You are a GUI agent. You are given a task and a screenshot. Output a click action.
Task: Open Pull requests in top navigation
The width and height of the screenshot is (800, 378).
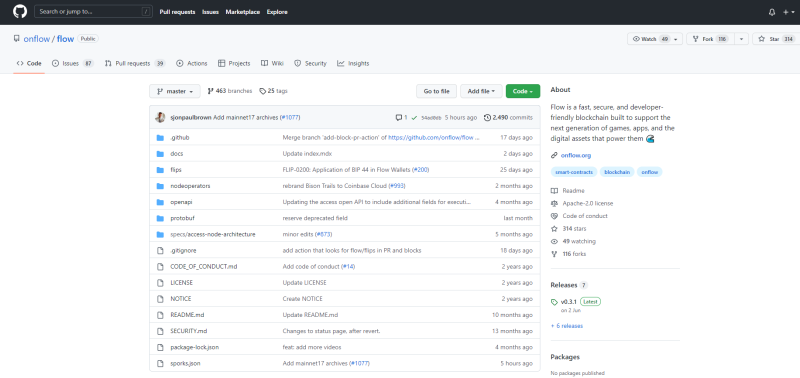(177, 12)
